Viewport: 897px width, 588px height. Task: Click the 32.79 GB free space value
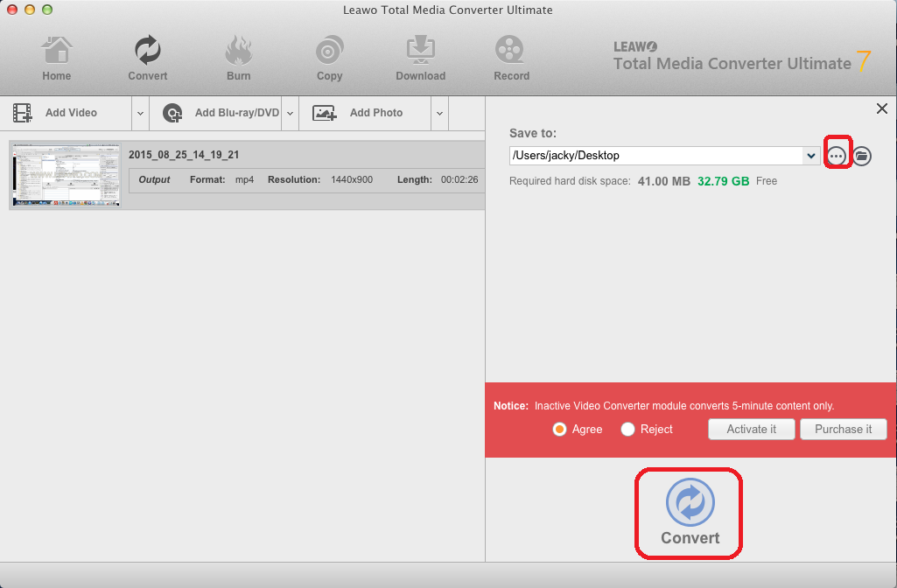coord(723,181)
